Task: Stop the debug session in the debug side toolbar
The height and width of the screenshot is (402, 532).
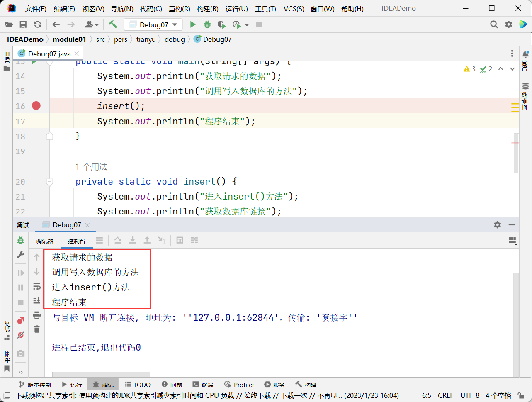Action: point(20,302)
